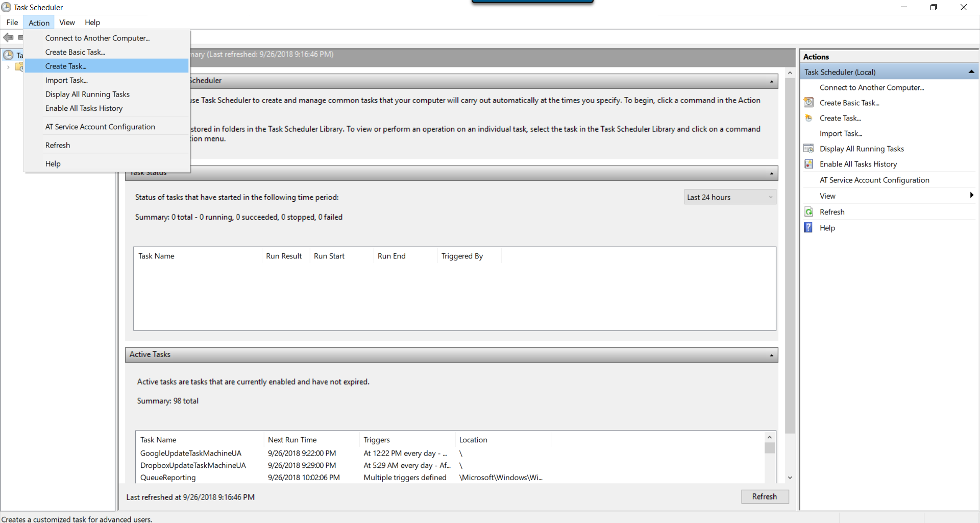This screenshot has width=980, height=523.
Task: Select the GoogleUpdateTaskMachineUA task row
Action: pos(450,453)
